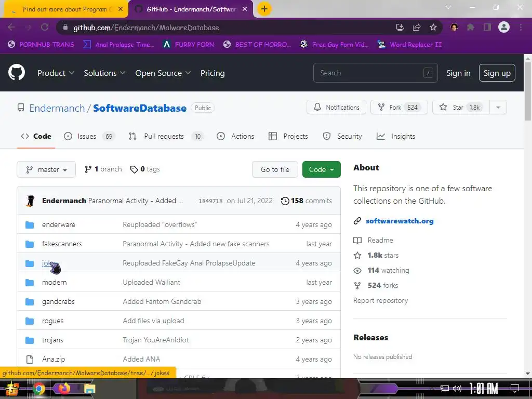Expand the Open Source menu
The image size is (532, 399).
tap(163, 73)
